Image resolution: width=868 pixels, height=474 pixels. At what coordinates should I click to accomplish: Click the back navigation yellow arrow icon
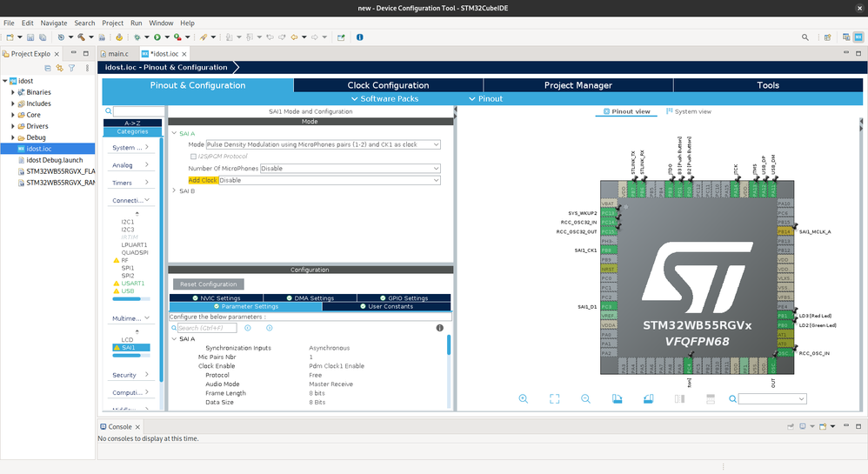[294, 37]
